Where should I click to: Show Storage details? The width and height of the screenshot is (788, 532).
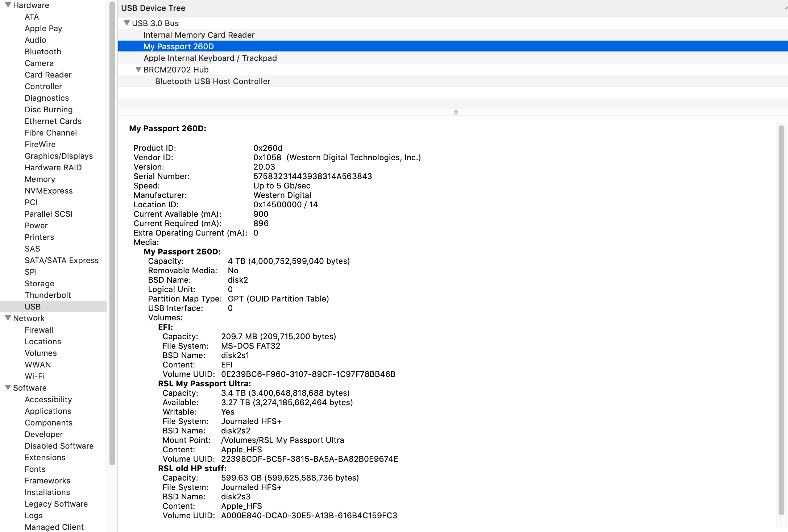pos(40,283)
